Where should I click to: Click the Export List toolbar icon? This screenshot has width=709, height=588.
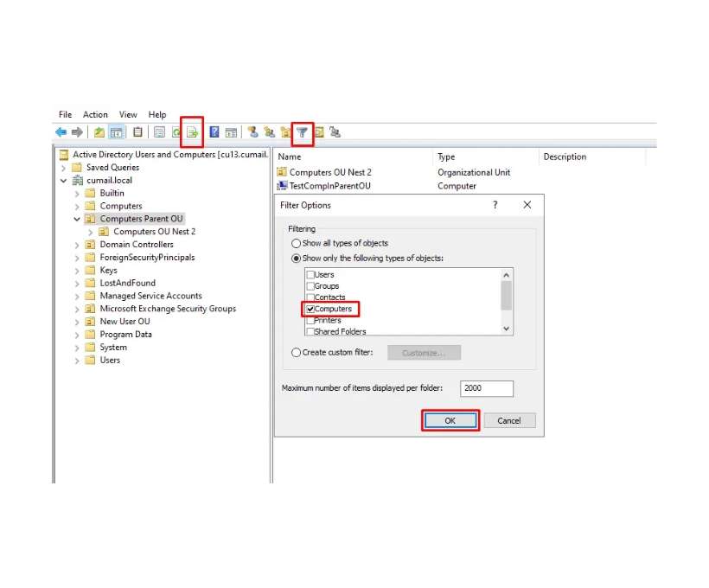pyautogui.click(x=191, y=132)
